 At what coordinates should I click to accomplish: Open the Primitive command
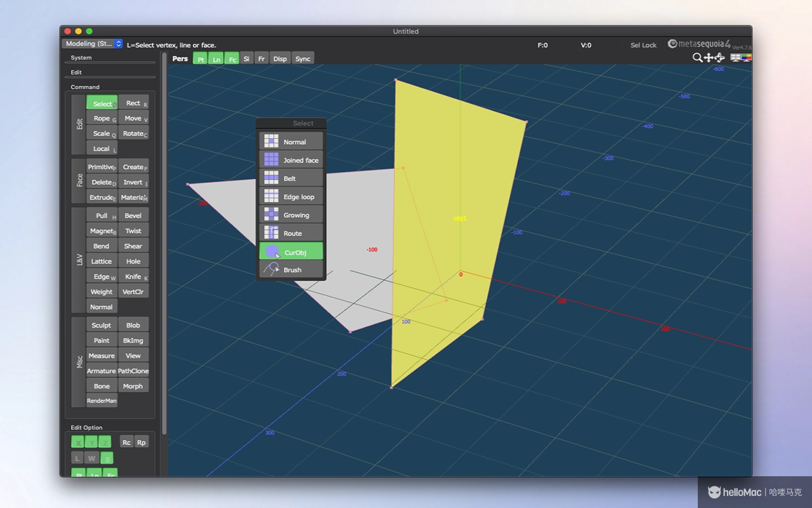point(102,167)
